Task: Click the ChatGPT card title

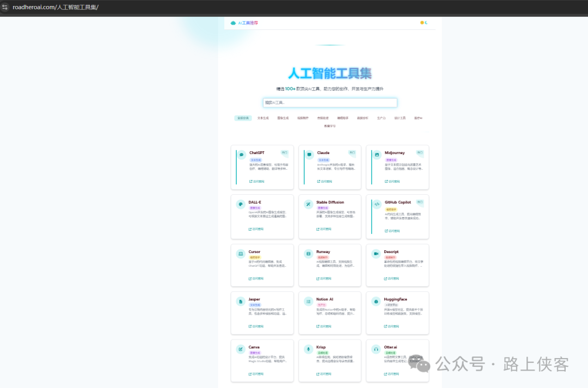Action: click(x=257, y=152)
